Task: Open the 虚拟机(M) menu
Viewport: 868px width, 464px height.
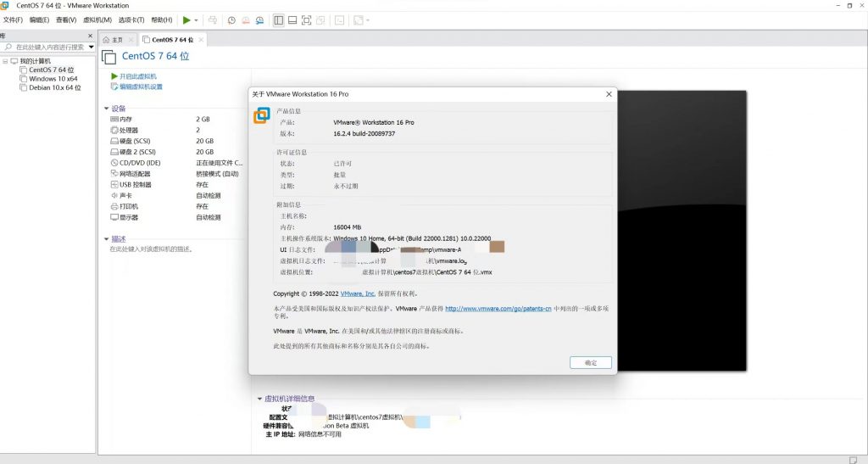Action: (97, 20)
